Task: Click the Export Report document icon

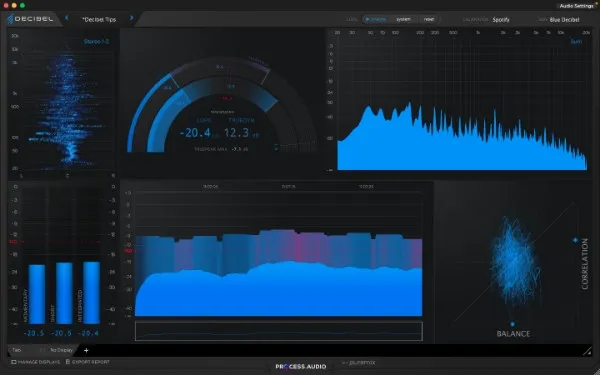Action: coord(68,362)
